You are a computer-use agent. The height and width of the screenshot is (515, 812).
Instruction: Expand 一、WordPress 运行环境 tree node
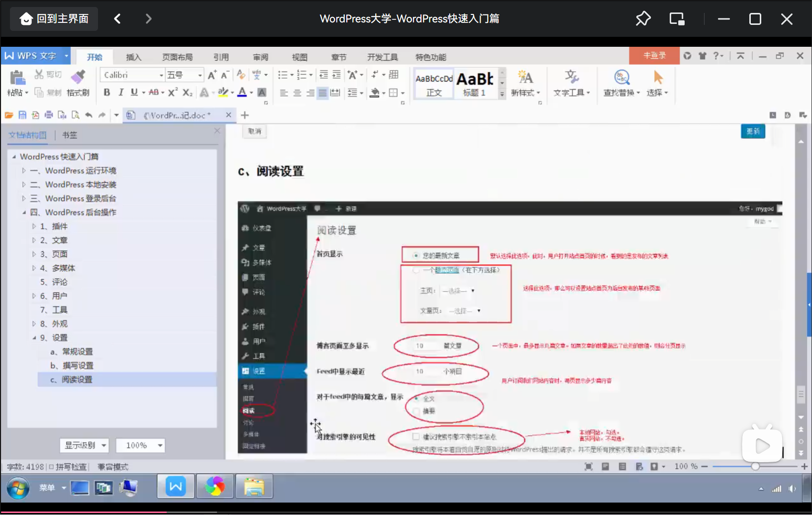tap(23, 171)
